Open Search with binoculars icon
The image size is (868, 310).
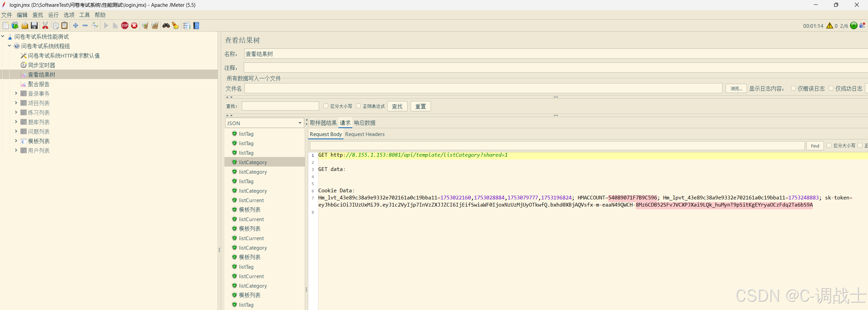click(166, 25)
